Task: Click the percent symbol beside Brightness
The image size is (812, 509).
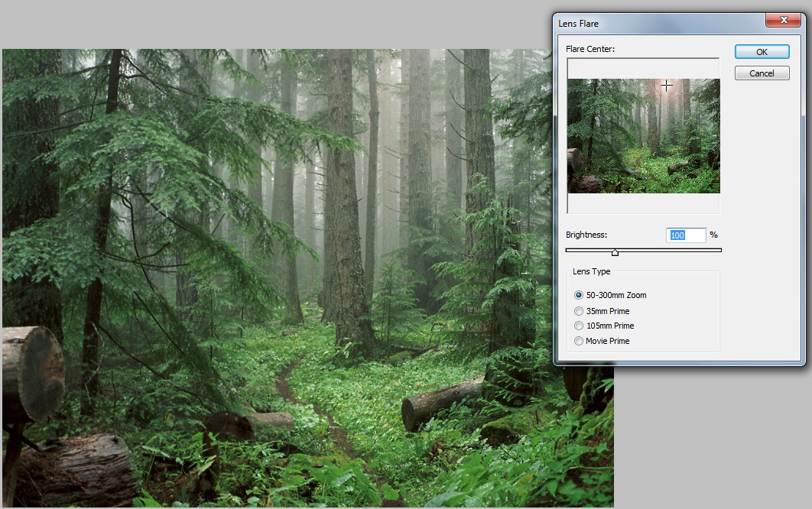Action: [x=714, y=235]
